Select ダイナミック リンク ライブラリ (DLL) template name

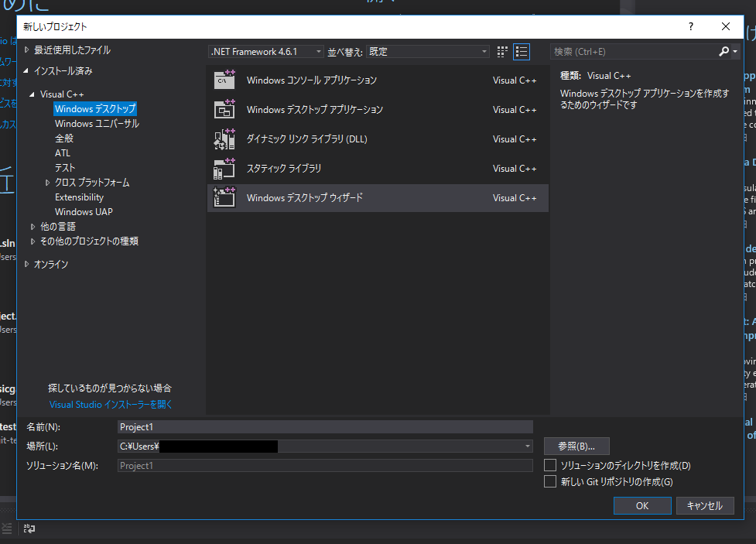(307, 139)
